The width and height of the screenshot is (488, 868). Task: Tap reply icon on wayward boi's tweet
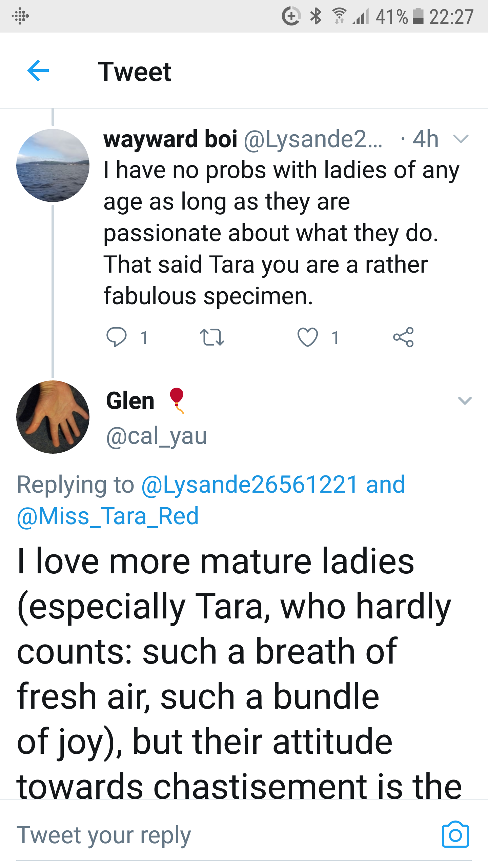coord(117,337)
